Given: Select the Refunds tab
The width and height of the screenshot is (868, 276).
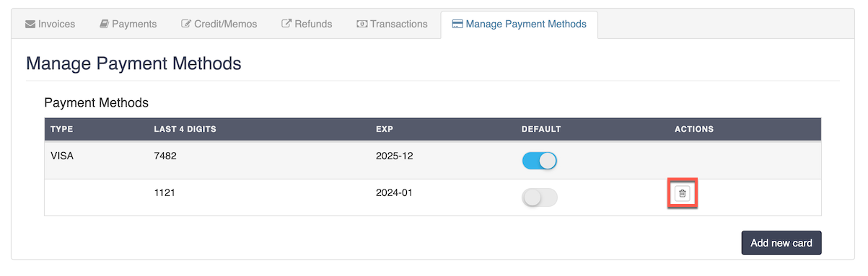Looking at the screenshot, I should coord(307,24).
